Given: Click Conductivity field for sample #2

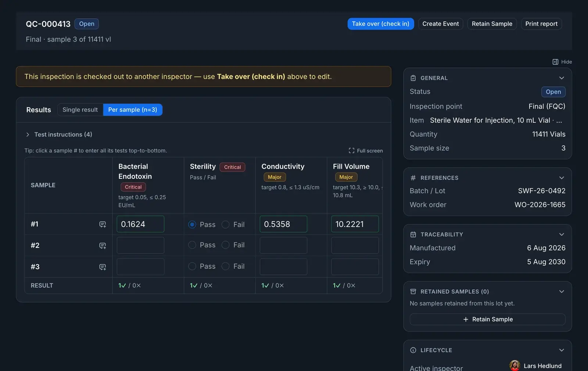Looking at the screenshot, I should pos(283,246).
